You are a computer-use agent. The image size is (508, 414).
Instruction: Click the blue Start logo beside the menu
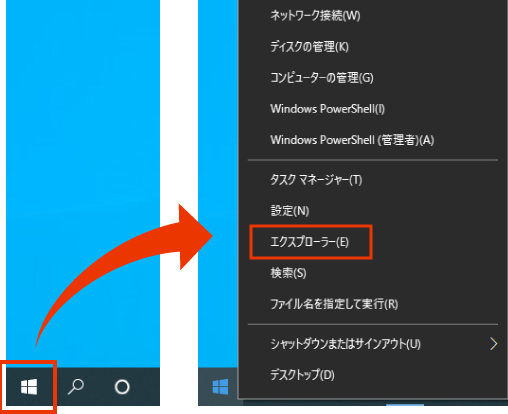220,387
